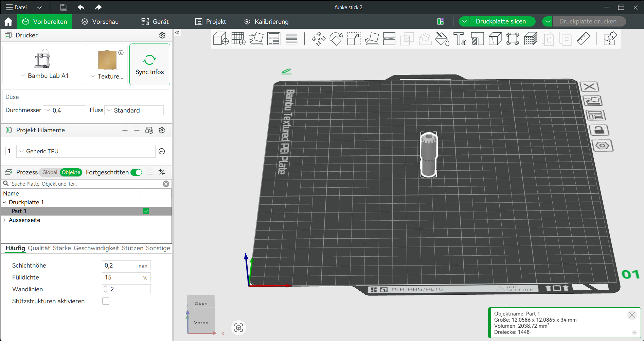Select the Auto orient tool
This screenshot has width=644, height=341.
tap(256, 38)
